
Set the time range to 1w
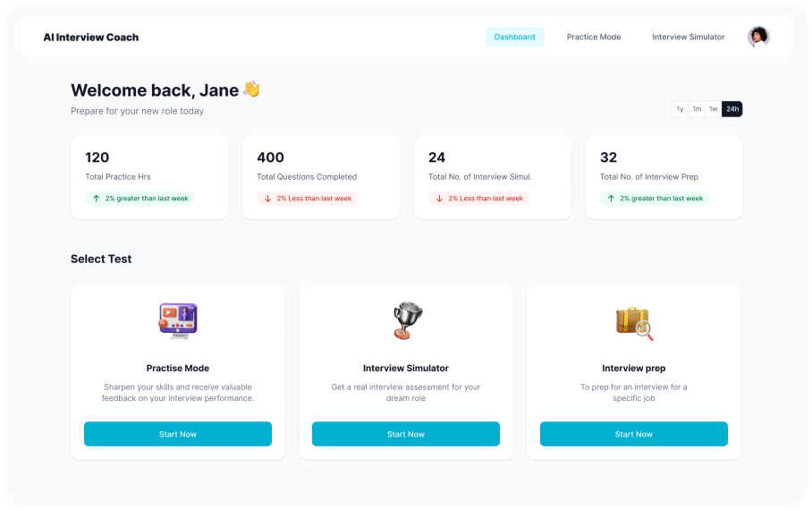[x=713, y=109]
